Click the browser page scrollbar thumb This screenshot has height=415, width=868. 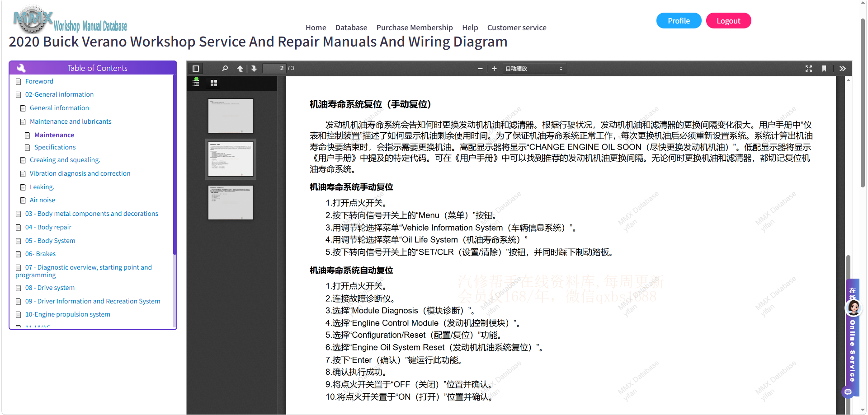click(863, 103)
